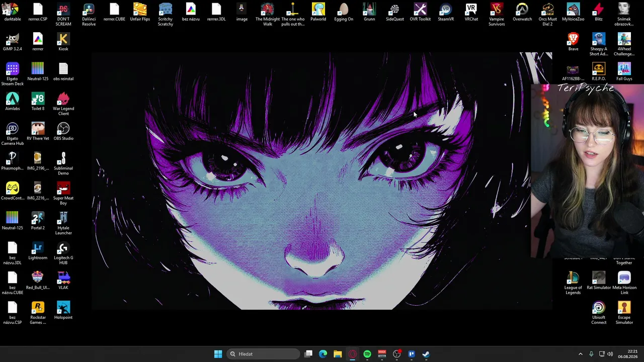Screen dimensions: 644x362
Task: Click the Vampire Survivors icon
Action: (x=497, y=15)
